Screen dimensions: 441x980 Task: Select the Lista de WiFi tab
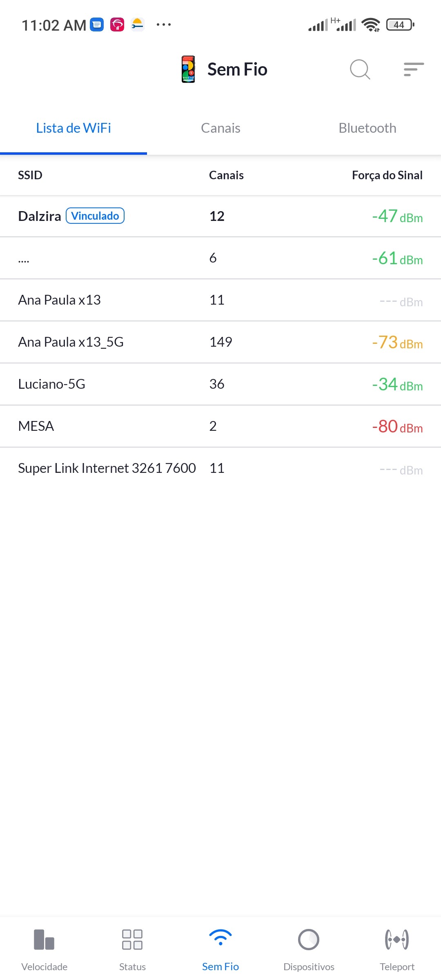(73, 128)
